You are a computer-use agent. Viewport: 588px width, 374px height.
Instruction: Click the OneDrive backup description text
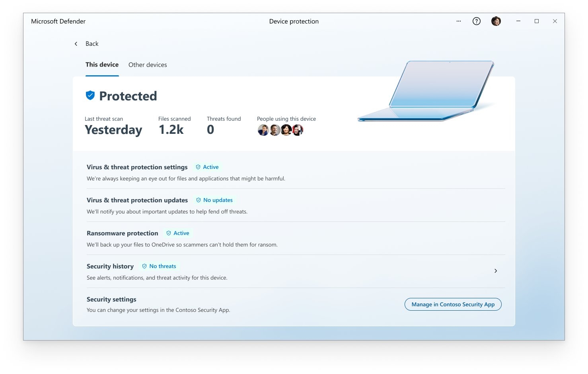pos(182,245)
